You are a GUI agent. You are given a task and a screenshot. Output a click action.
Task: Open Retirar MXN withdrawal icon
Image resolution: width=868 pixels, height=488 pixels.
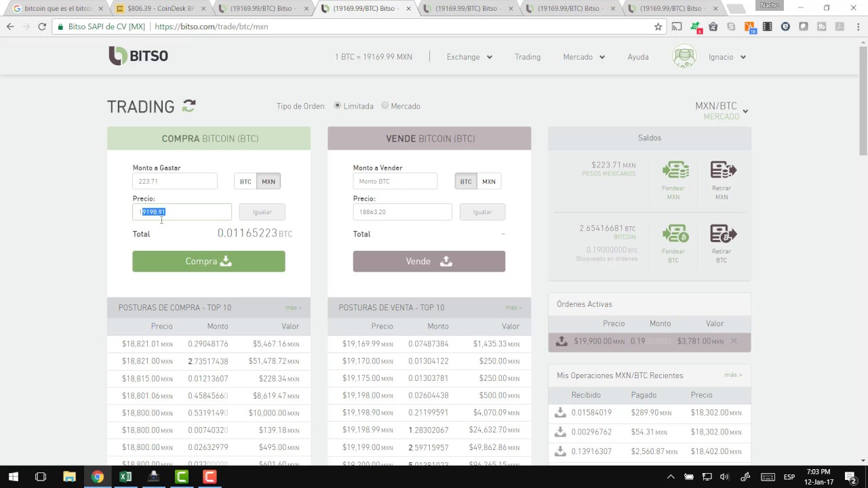[x=722, y=170]
